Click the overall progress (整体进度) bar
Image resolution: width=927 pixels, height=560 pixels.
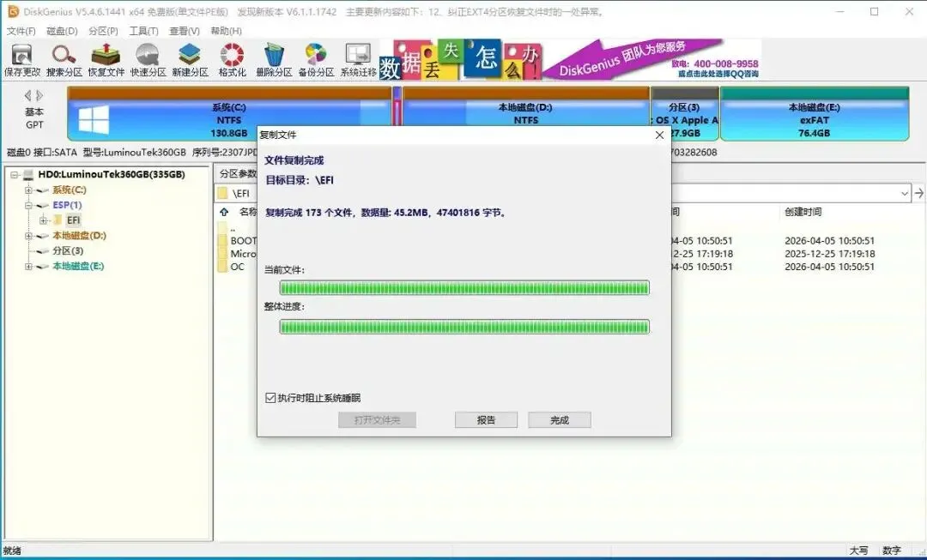coord(464,327)
